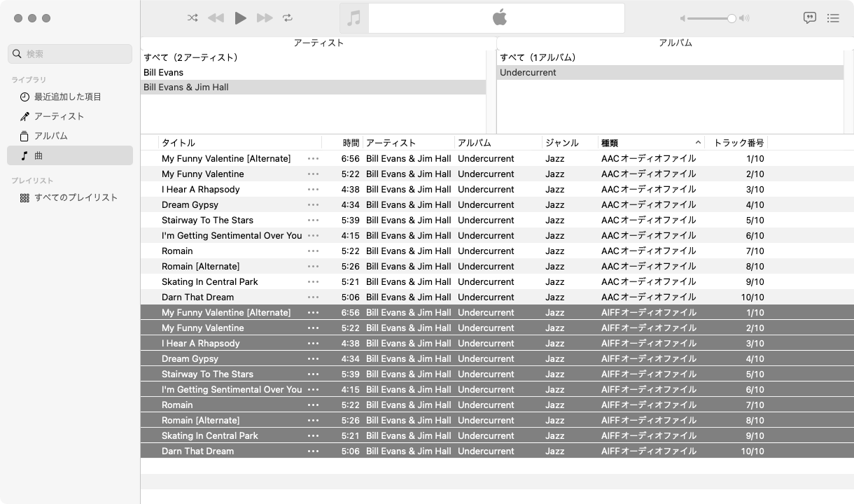Screen dimensions: 854x504
Task: Click the music note artwork icon
Action: point(354,18)
